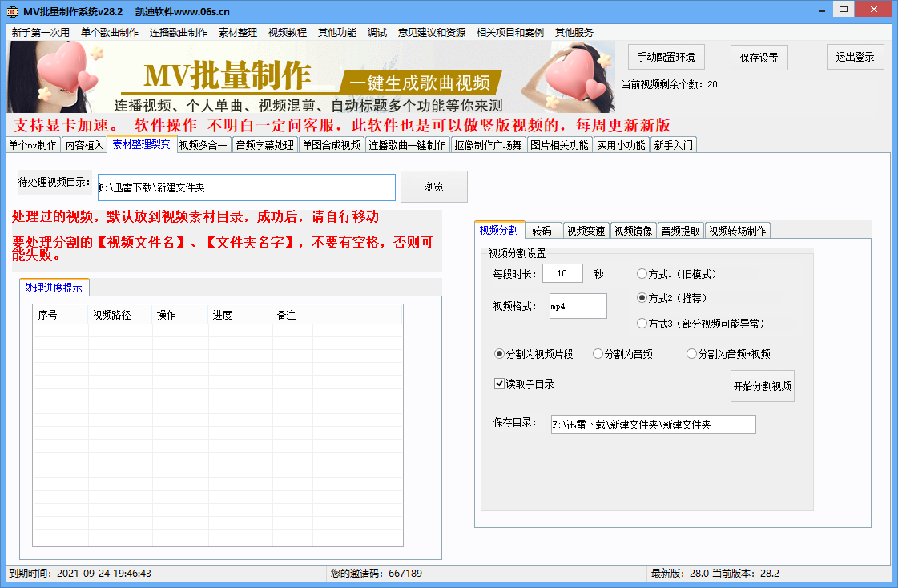Switch to the 转码 tab
This screenshot has width=898, height=588.
point(542,230)
